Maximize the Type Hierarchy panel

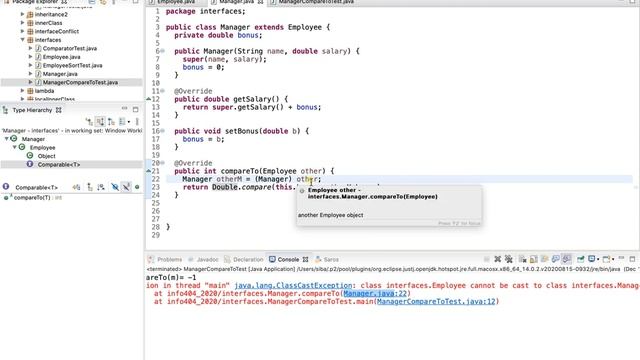pyautogui.click(x=136, y=109)
